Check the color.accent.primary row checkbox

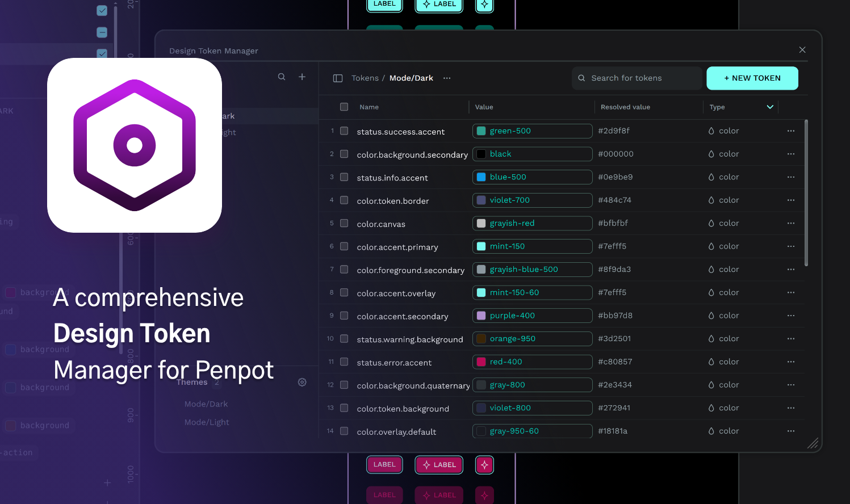pyautogui.click(x=344, y=246)
